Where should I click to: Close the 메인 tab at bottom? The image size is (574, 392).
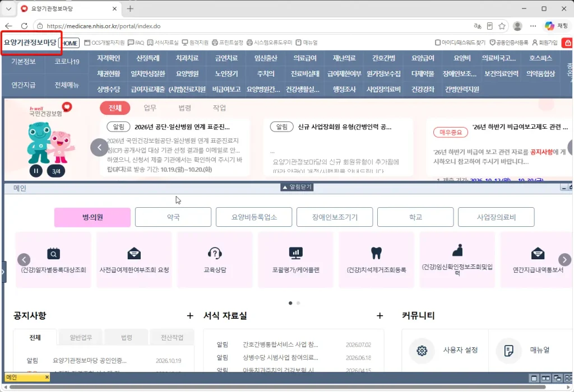(47, 377)
